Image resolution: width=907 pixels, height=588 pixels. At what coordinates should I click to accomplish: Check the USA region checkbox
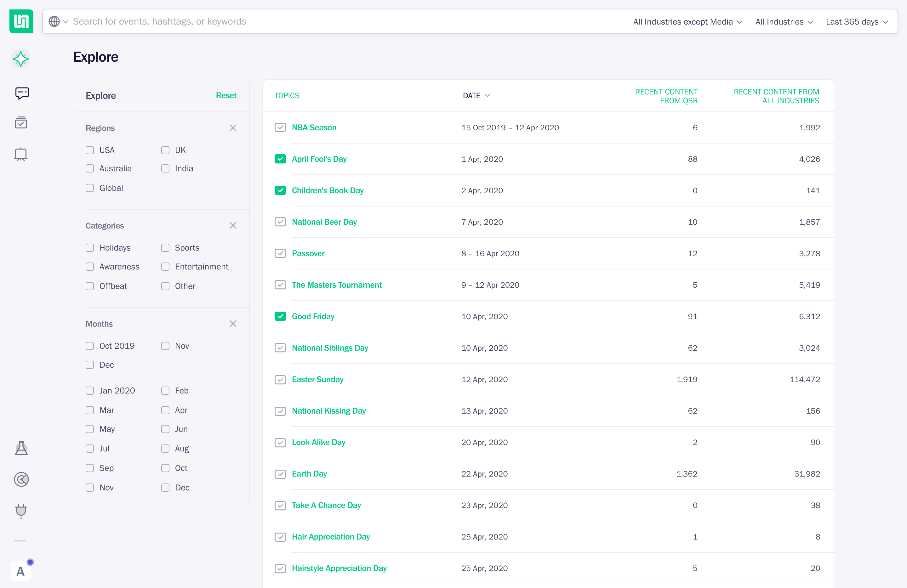pos(89,150)
